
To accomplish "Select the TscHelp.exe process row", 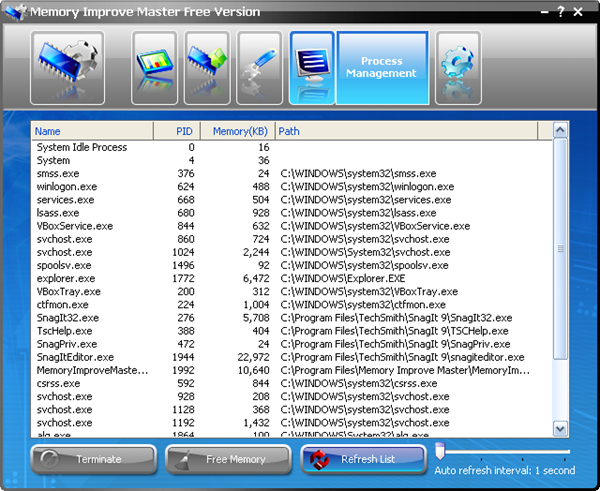I will pos(292,331).
